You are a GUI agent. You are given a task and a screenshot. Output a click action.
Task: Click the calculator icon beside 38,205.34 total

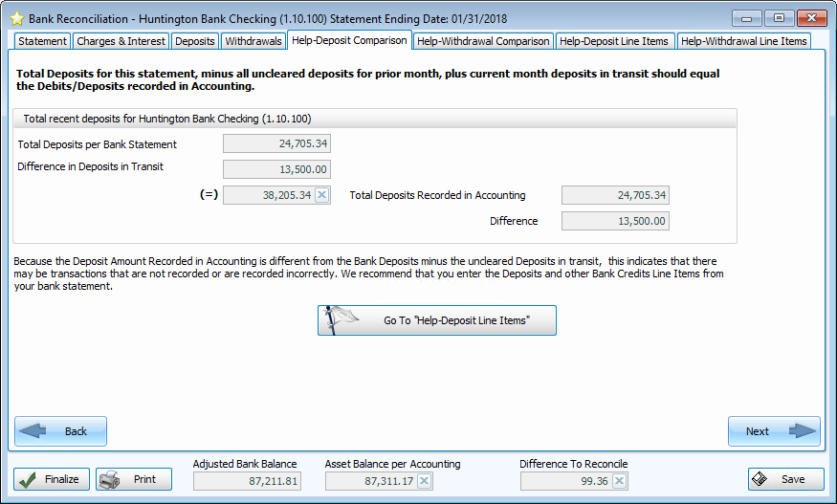tap(322, 195)
